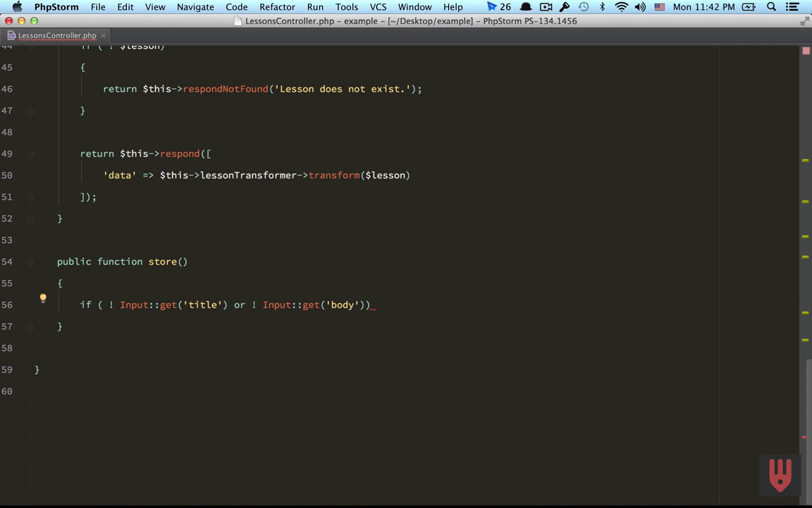Screen dimensions: 812x508
Task: Open the Notification Center list icon
Action: 792,7
